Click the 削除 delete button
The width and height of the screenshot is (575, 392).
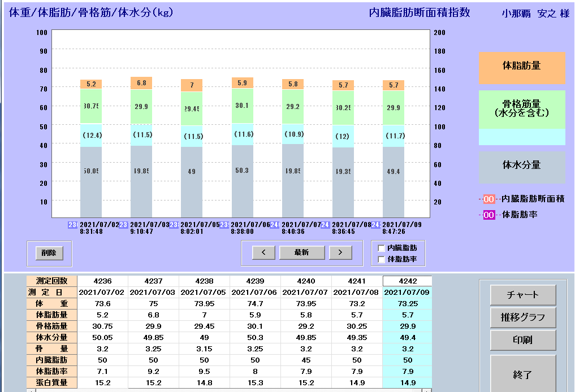49,253
